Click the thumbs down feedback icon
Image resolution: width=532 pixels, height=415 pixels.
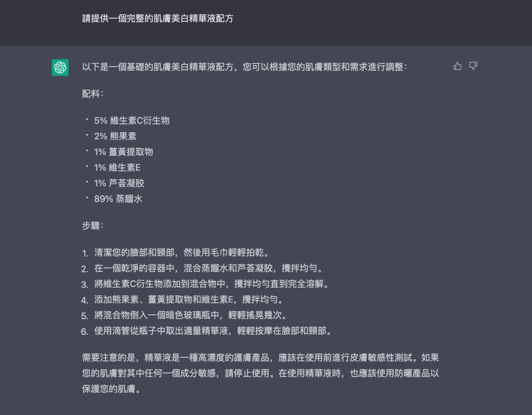tap(473, 66)
